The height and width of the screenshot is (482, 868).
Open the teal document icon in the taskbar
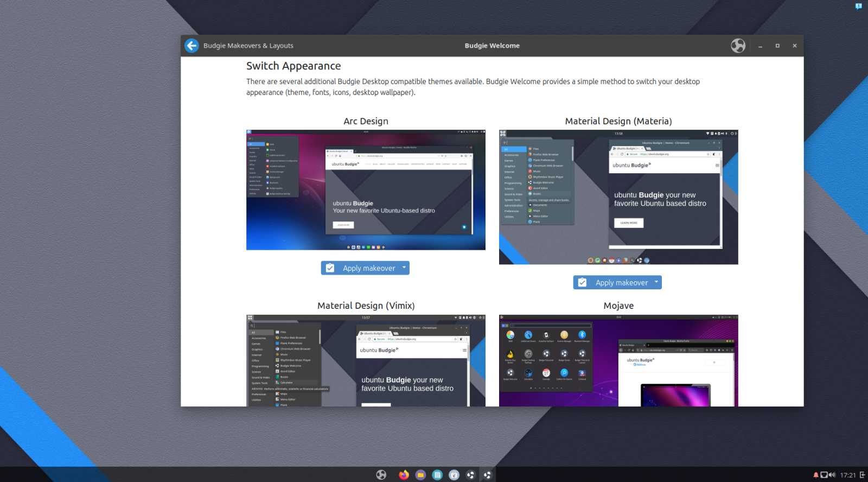pyautogui.click(x=437, y=475)
